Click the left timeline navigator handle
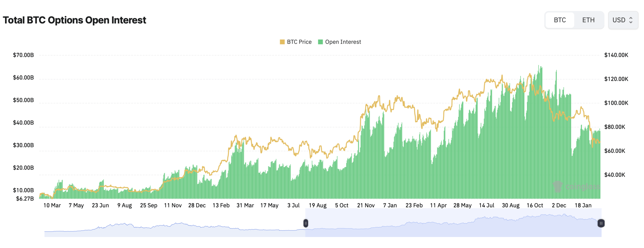Viewport: 644px width, 248px height. tap(305, 223)
